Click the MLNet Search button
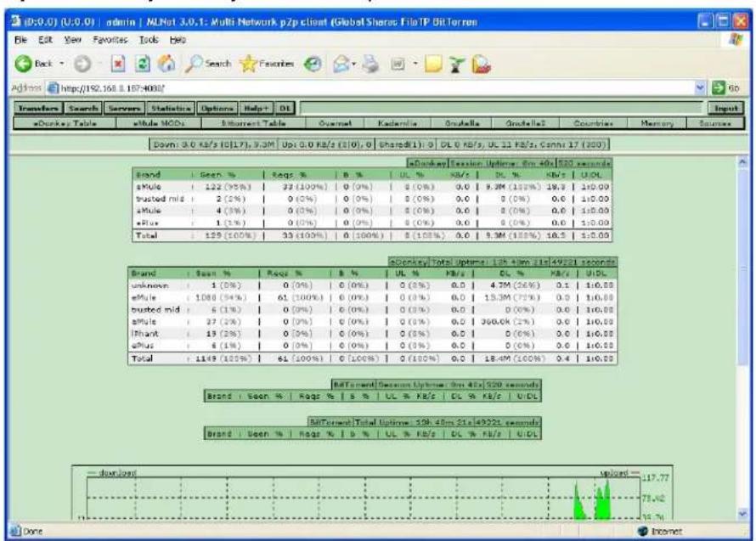 83,108
